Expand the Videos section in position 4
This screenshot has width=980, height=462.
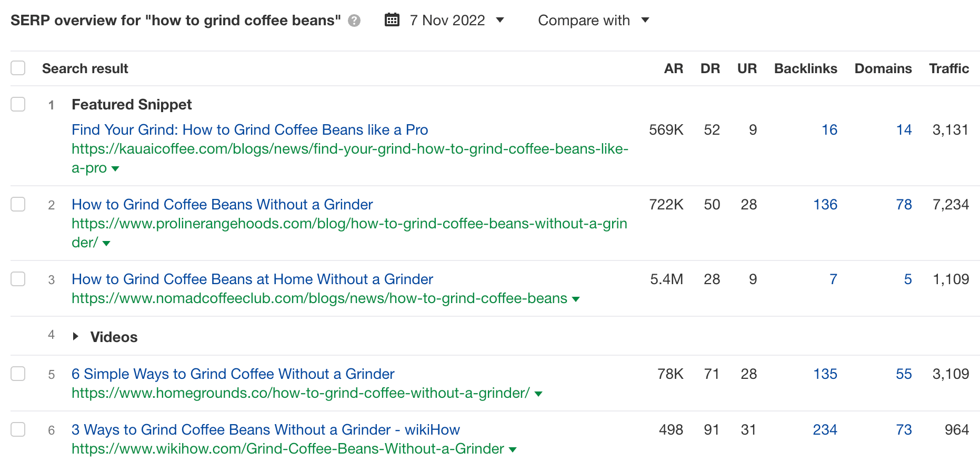[75, 336]
